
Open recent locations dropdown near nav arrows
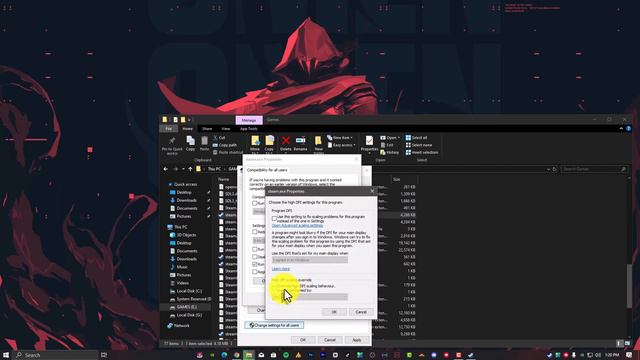pos(183,169)
